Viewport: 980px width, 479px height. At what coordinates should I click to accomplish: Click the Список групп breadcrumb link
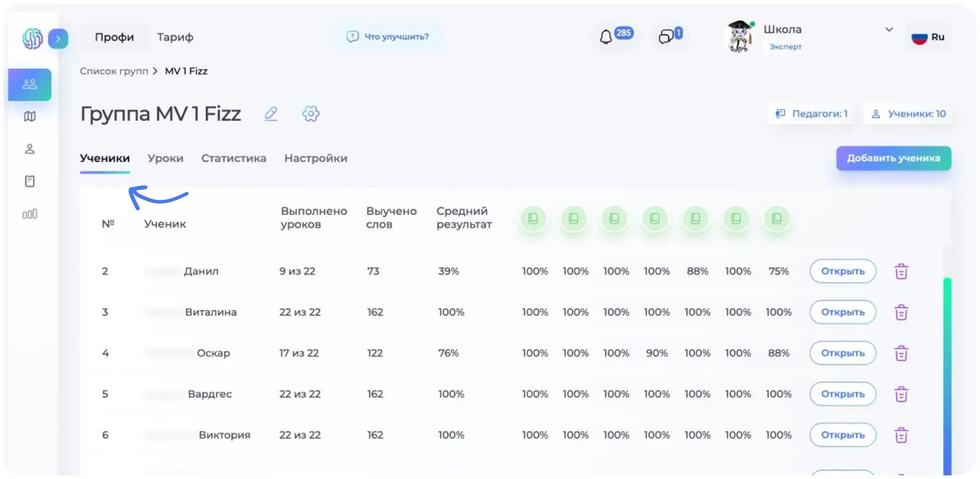click(x=114, y=71)
